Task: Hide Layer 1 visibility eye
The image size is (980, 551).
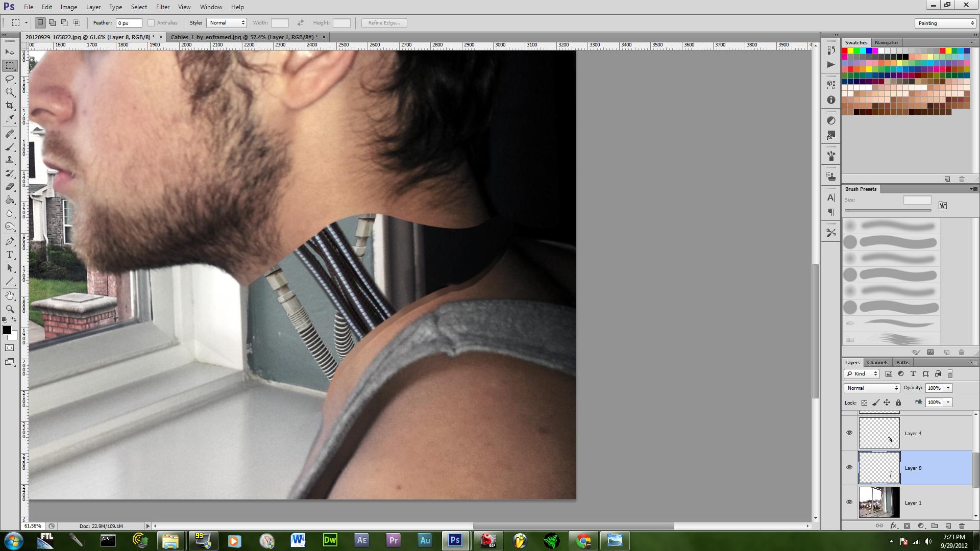Action: coord(849,502)
